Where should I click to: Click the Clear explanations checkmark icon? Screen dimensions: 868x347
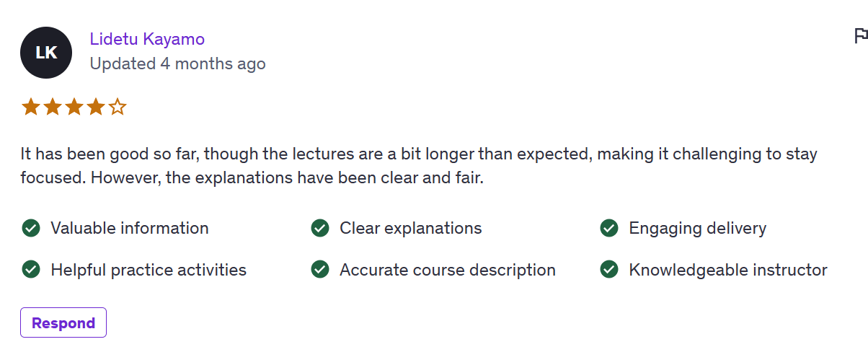coord(320,228)
